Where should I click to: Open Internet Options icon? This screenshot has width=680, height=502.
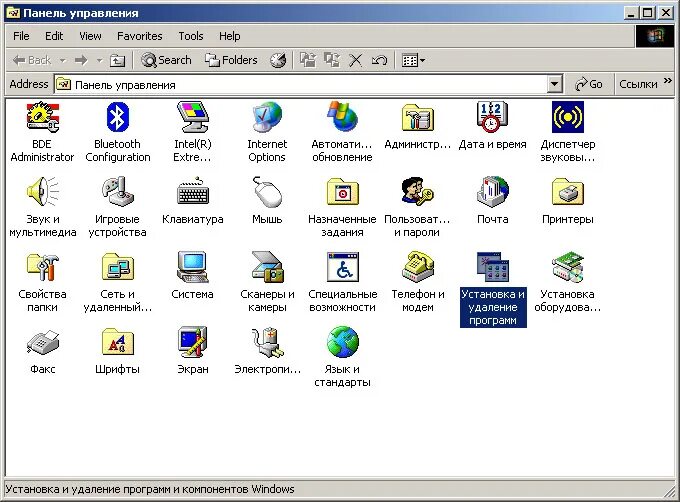267,117
